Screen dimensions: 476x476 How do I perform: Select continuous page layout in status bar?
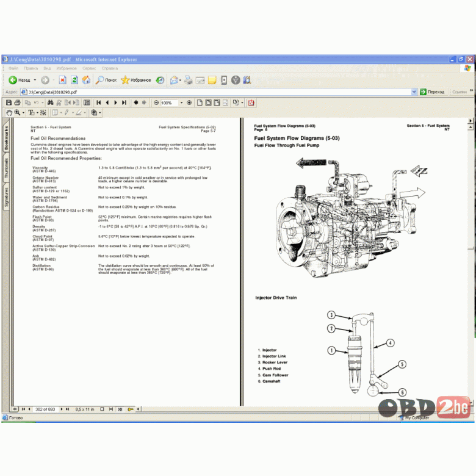point(111,409)
